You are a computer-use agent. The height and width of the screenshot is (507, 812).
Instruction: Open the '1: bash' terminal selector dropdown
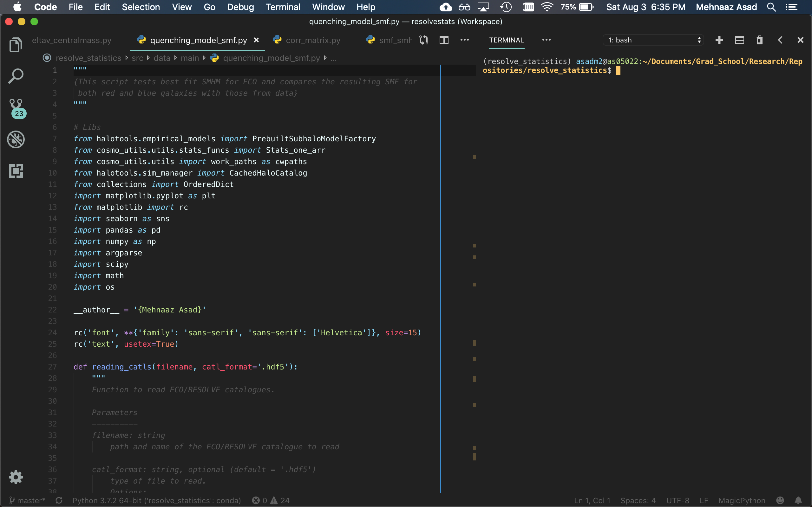pos(654,40)
